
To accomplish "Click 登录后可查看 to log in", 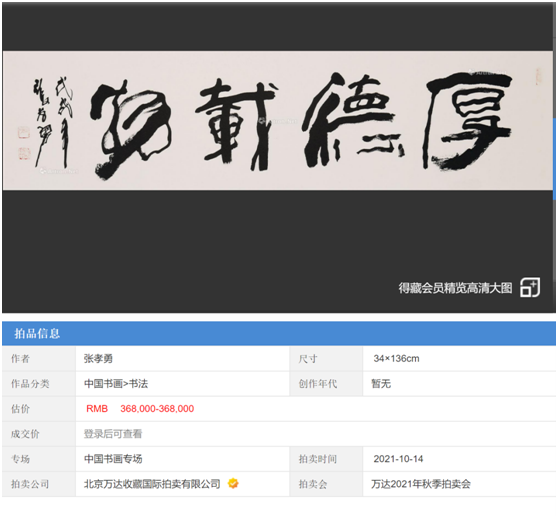I will click(x=113, y=434).
